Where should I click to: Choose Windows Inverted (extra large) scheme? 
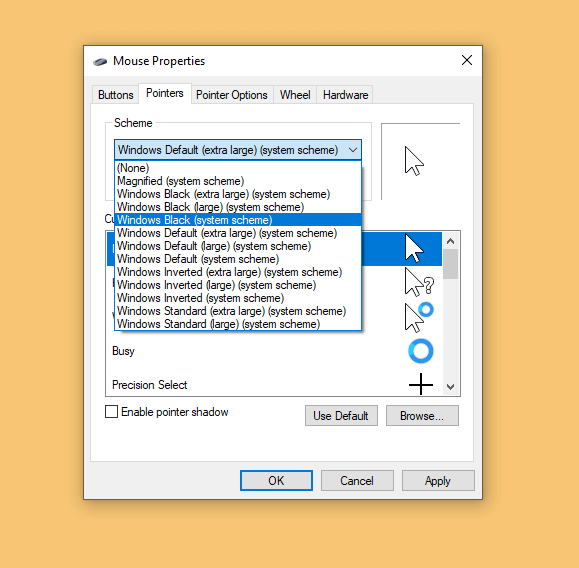(x=238, y=272)
